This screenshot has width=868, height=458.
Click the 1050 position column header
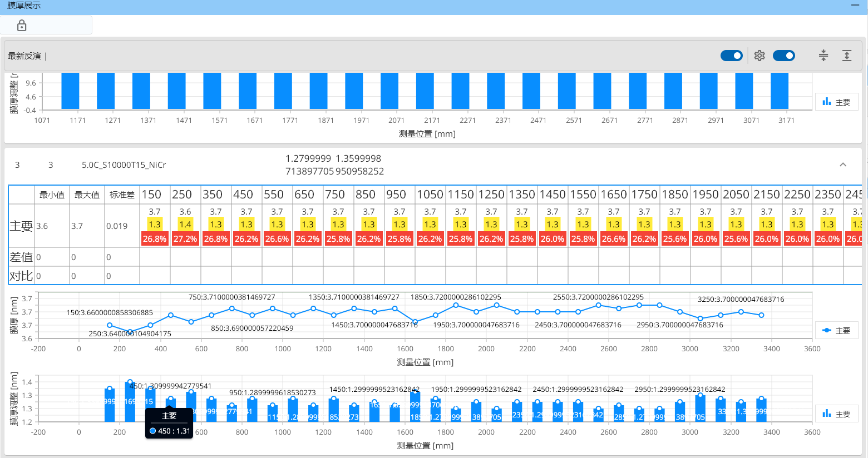click(430, 195)
